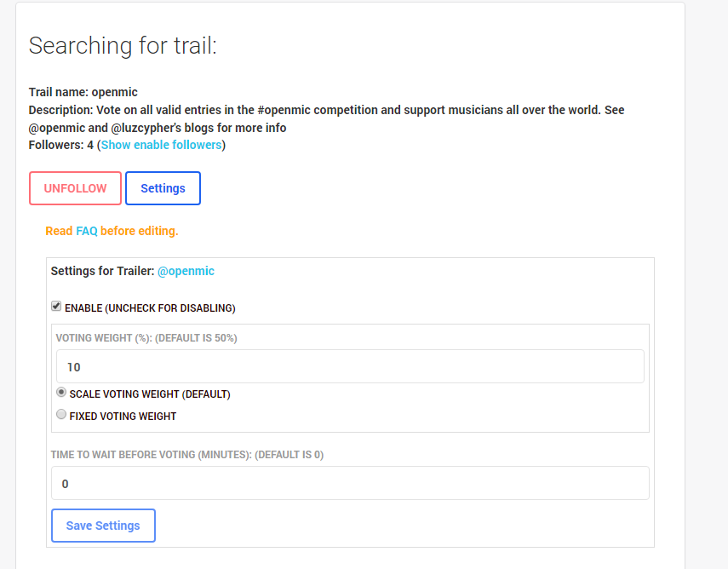Click the 'Searching for trail:' heading
This screenshot has height=569, width=728.
123,45
